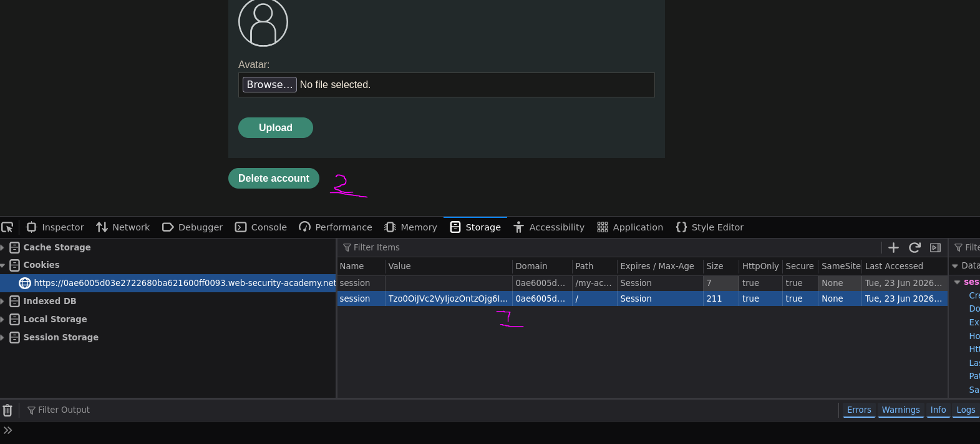Sort by Last Accessed column header

pos(905,266)
